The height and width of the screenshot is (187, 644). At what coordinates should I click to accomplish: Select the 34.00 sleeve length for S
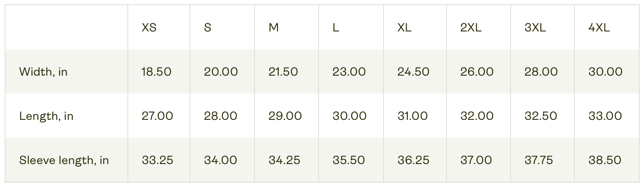pyautogui.click(x=220, y=160)
